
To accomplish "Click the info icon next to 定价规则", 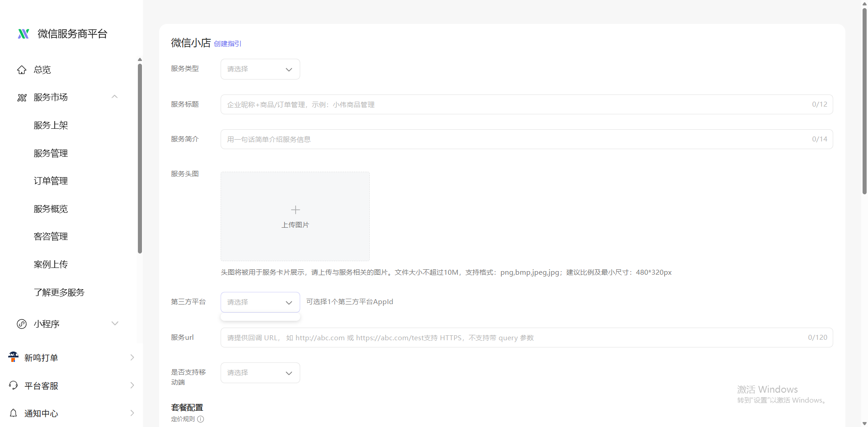I will pos(201,419).
